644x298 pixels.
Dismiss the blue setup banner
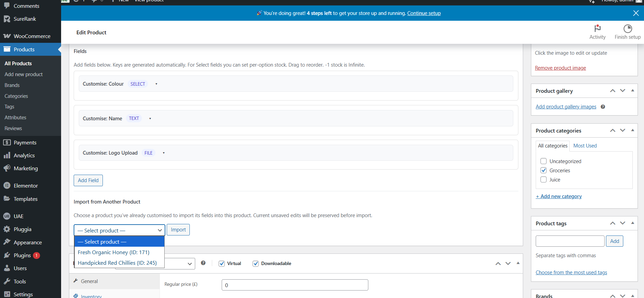coord(636,13)
